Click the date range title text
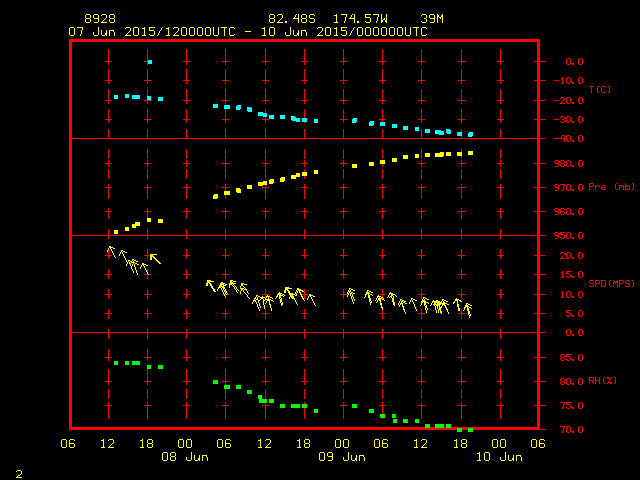Viewport: 640px width, 480px height. (247, 31)
